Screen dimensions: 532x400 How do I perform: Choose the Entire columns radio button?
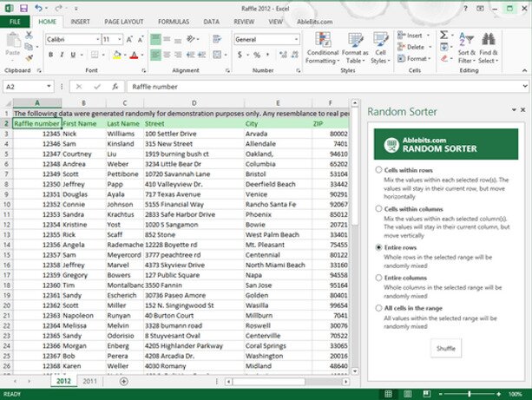(x=378, y=277)
